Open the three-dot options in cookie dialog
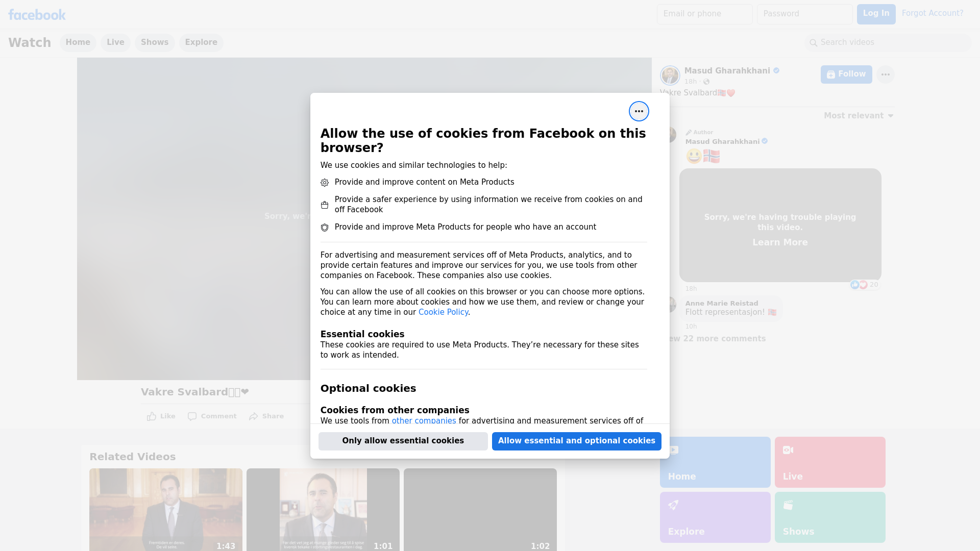 click(x=639, y=111)
